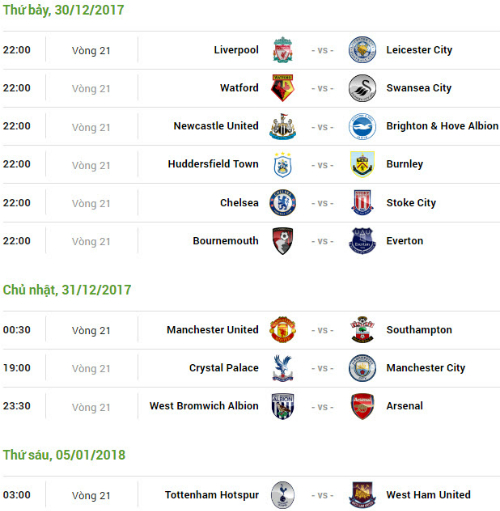Click the Leicester City club crest
500x511 pixels.
click(x=362, y=50)
